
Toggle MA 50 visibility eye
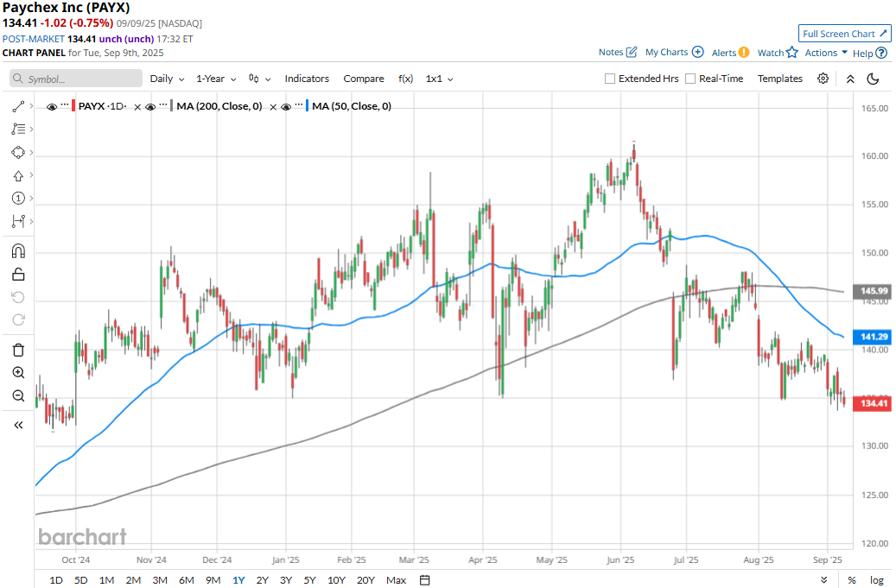coord(286,107)
